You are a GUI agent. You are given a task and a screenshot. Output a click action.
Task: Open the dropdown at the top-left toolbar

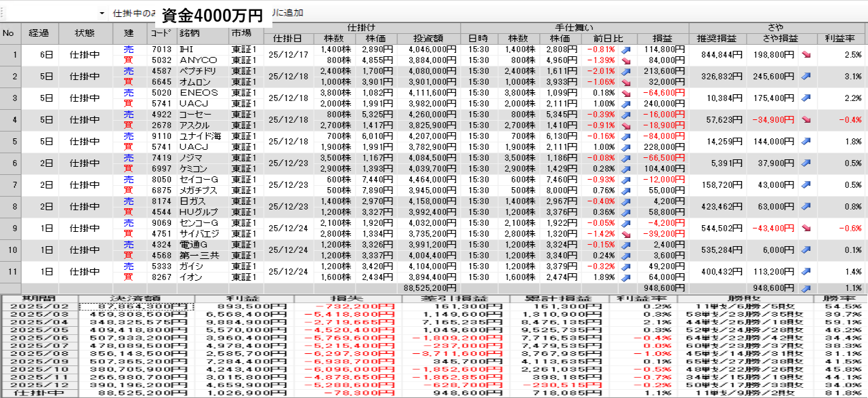coord(102,14)
